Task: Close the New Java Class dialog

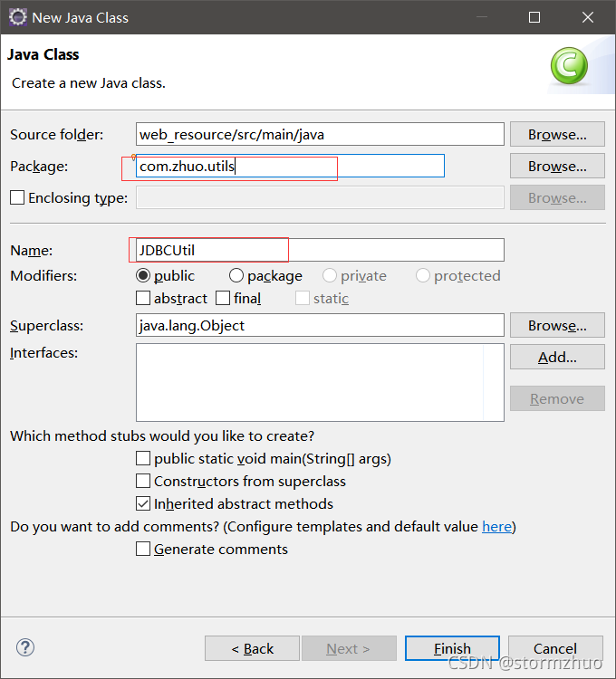Action: pyautogui.click(x=588, y=17)
